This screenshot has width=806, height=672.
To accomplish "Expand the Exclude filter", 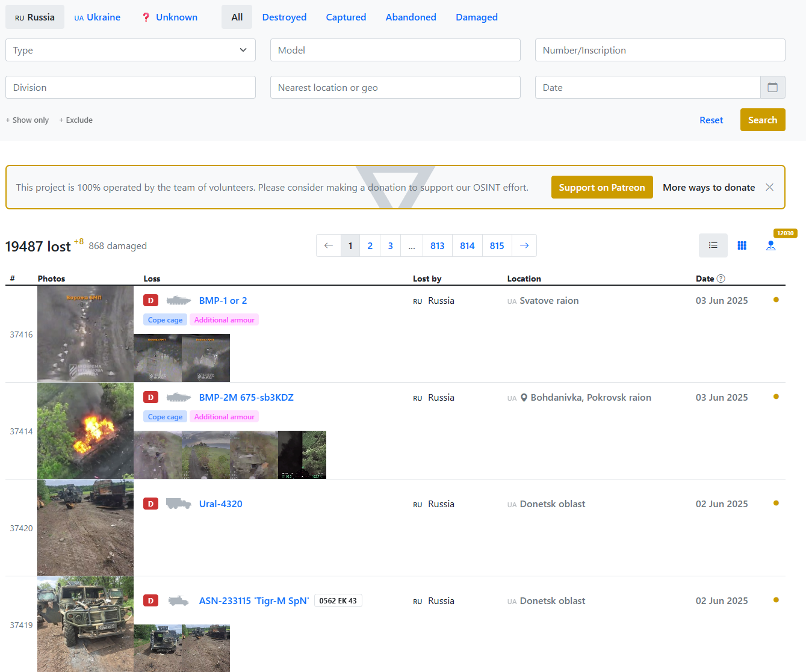I will tap(76, 120).
